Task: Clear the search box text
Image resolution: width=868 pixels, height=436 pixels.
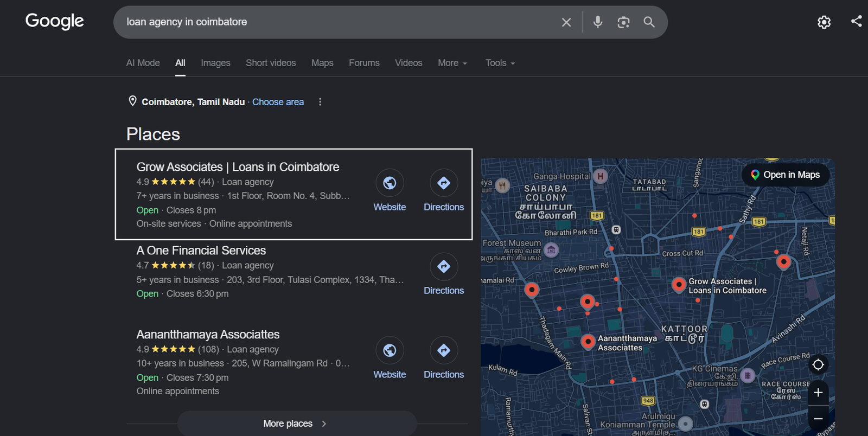Action: pyautogui.click(x=566, y=22)
